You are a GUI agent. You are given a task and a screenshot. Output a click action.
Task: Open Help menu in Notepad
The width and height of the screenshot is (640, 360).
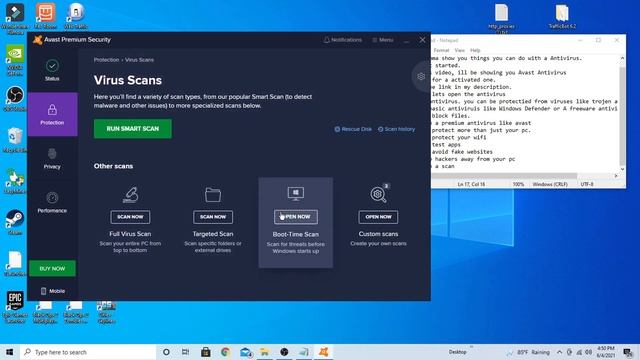point(475,50)
